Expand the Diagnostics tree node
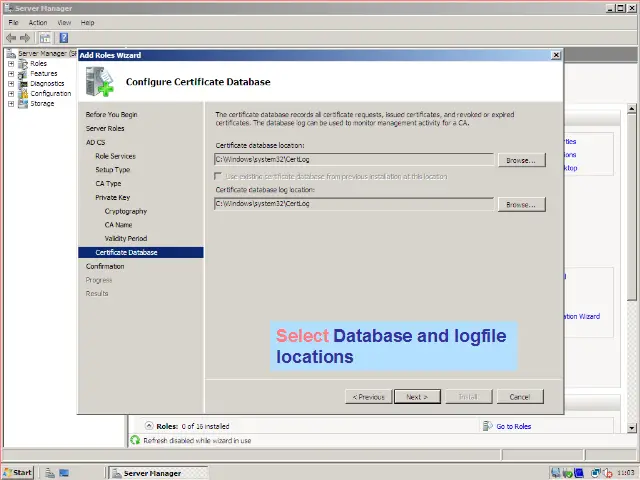 point(11,84)
